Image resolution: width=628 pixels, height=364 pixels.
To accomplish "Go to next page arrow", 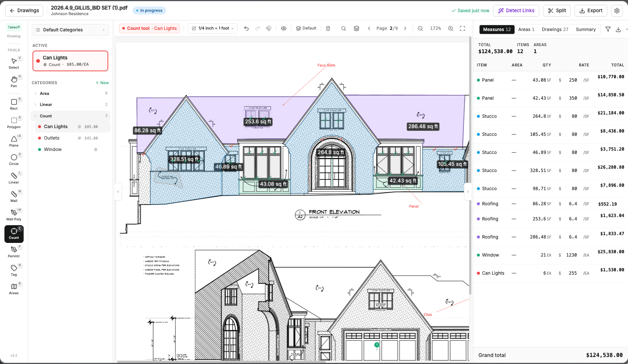I will pyautogui.click(x=405, y=28).
